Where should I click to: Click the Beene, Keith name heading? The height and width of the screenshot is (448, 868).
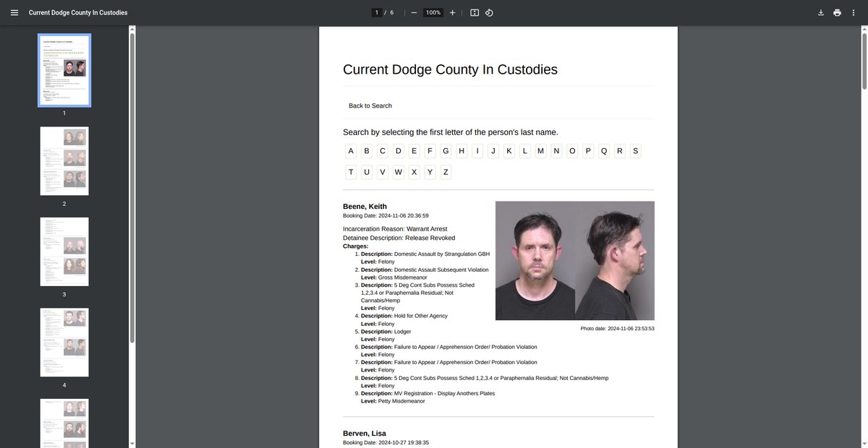[365, 207]
